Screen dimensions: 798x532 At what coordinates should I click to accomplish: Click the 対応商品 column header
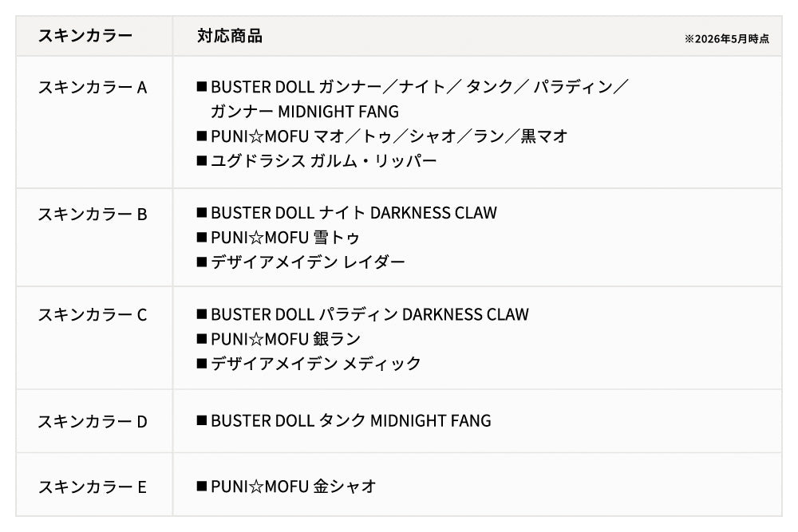[x=230, y=36]
